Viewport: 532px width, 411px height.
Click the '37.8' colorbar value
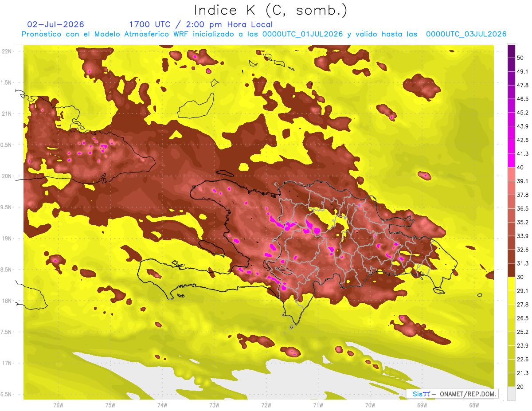[x=523, y=195]
